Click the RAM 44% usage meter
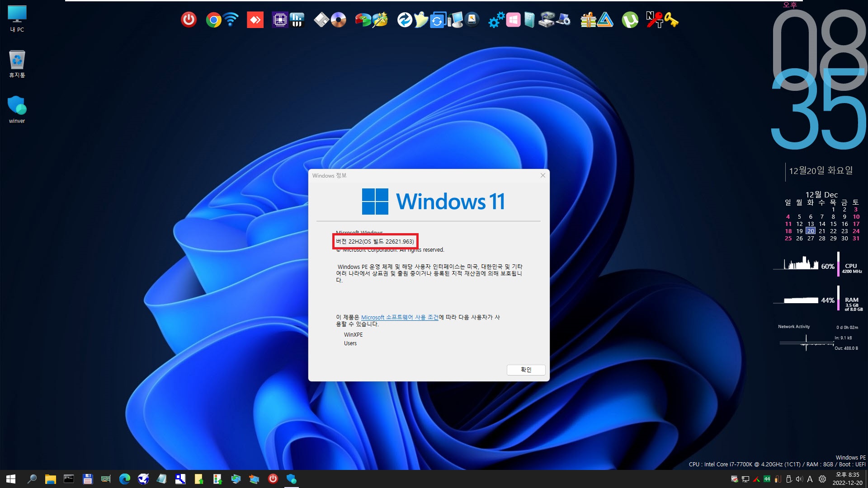This screenshot has height=488, width=868. 818,299
